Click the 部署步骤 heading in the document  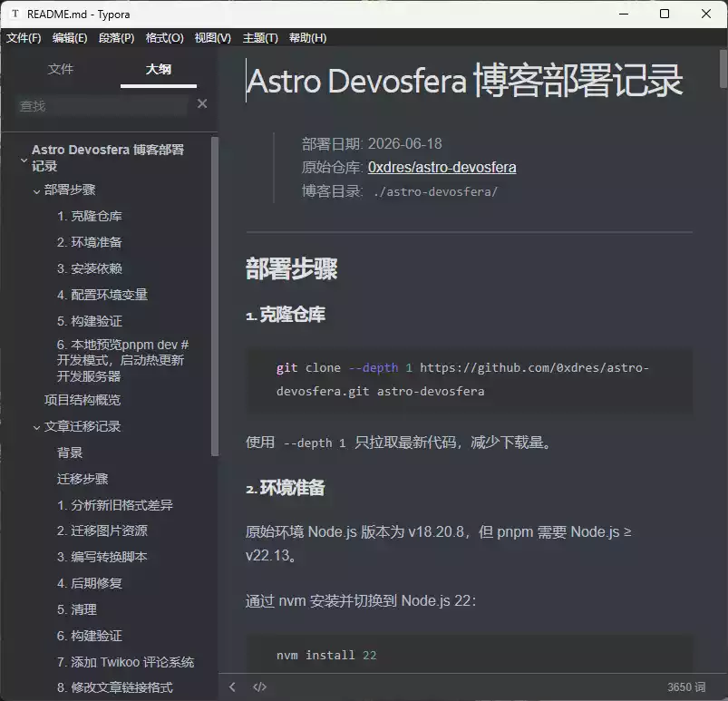291,268
